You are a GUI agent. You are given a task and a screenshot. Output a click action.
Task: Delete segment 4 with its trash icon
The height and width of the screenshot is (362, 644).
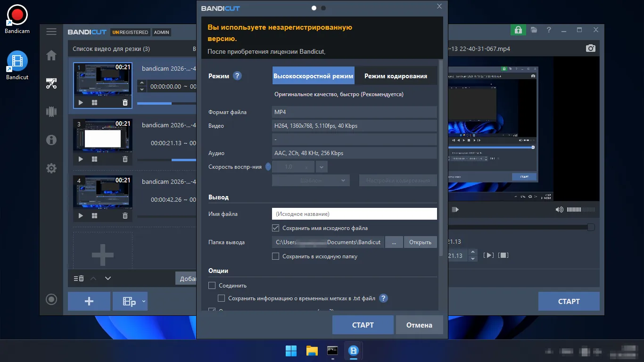point(125,215)
